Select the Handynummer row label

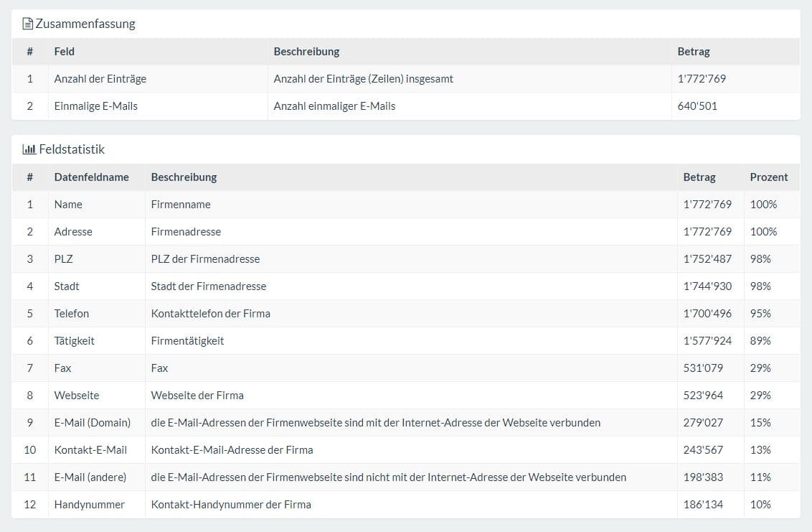(x=90, y=504)
